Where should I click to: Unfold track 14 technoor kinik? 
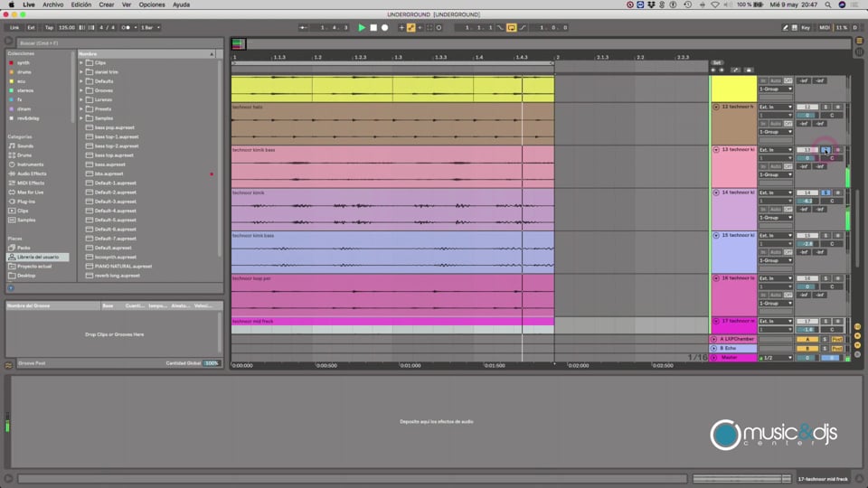pyautogui.click(x=716, y=192)
